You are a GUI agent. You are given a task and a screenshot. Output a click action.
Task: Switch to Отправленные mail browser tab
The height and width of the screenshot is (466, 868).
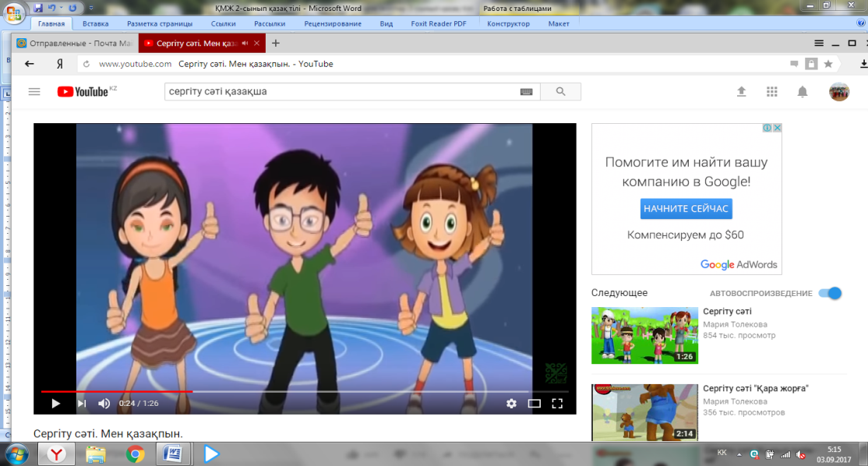(75, 43)
